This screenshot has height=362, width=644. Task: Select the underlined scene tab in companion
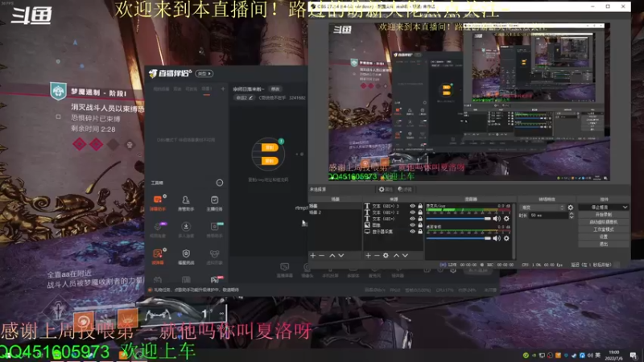(x=207, y=89)
